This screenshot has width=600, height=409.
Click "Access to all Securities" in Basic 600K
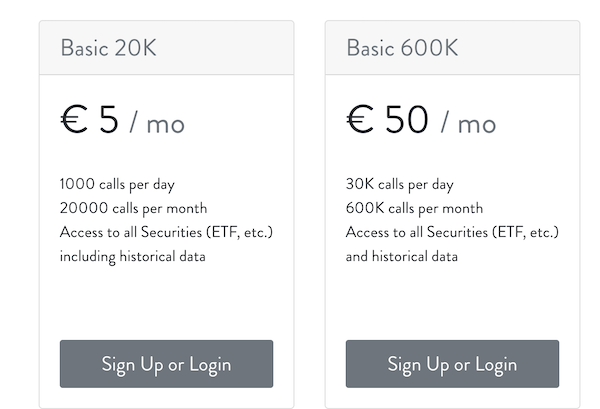[417, 232]
